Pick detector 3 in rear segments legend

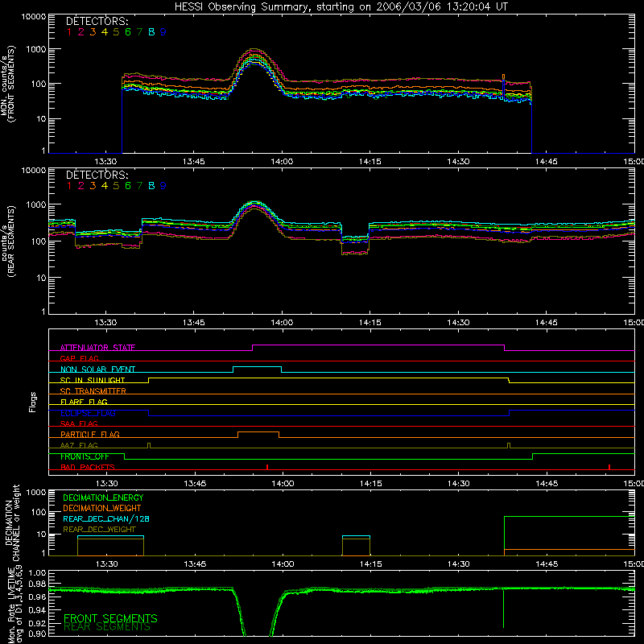(x=93, y=186)
